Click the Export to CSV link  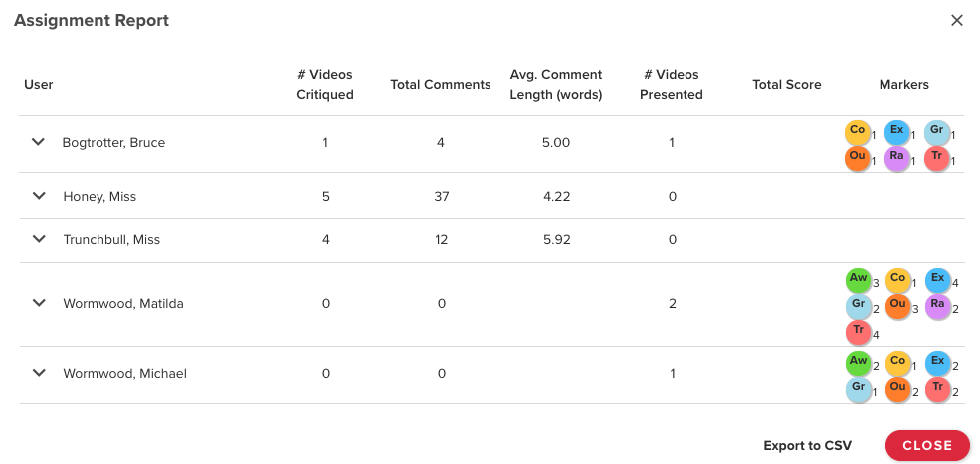[808, 446]
